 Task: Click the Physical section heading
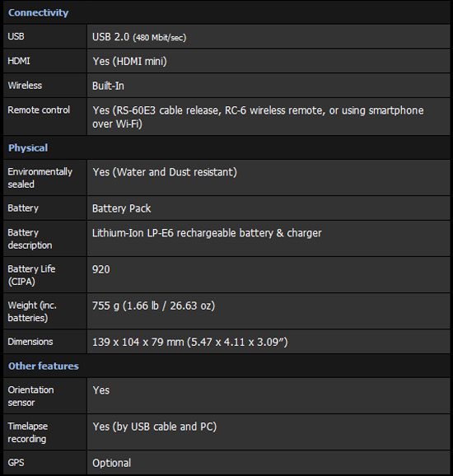pyautogui.click(x=28, y=148)
